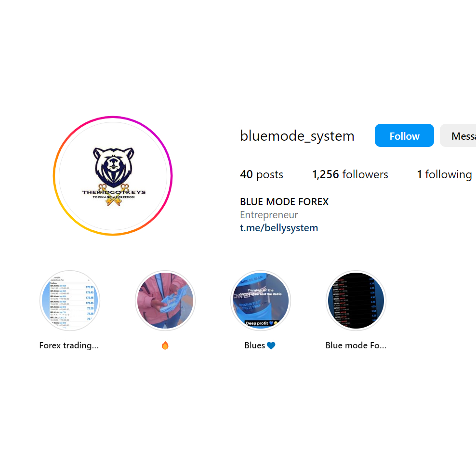Open the bear logo profile picture story
The width and height of the screenshot is (476, 476).
[x=113, y=176]
